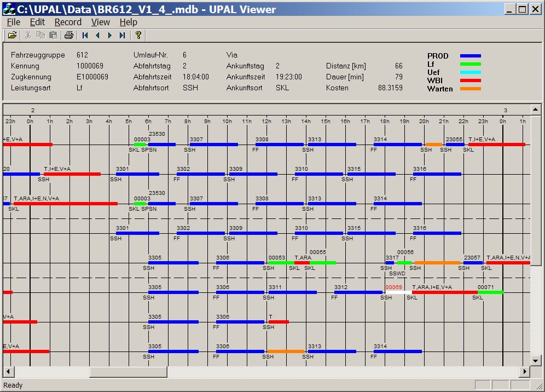545x392 pixels.
Task: Click the orange Warten legend color bar
Action: click(470, 89)
